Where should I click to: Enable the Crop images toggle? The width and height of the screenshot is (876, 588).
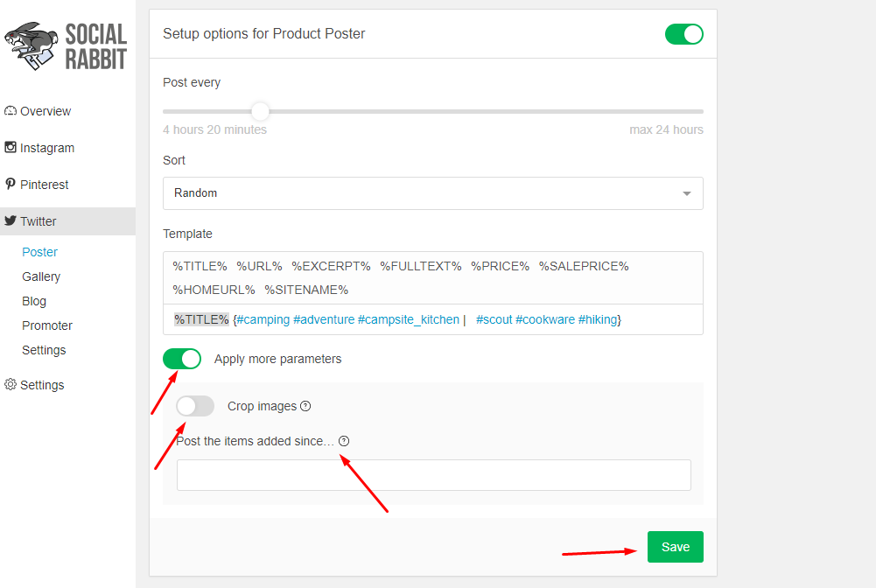[x=195, y=406]
